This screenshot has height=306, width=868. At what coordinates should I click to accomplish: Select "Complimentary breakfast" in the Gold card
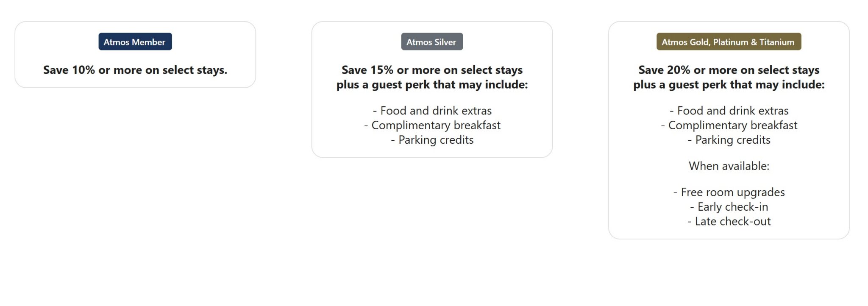point(729,125)
